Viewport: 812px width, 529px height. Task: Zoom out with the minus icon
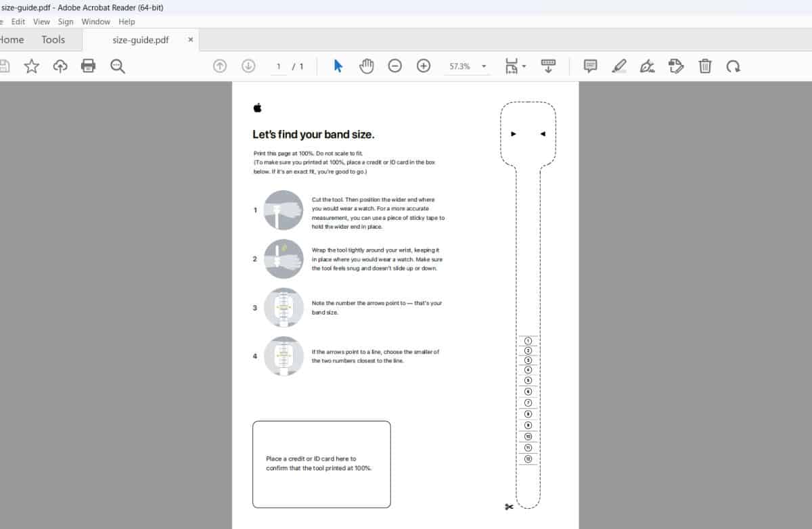[x=395, y=66]
